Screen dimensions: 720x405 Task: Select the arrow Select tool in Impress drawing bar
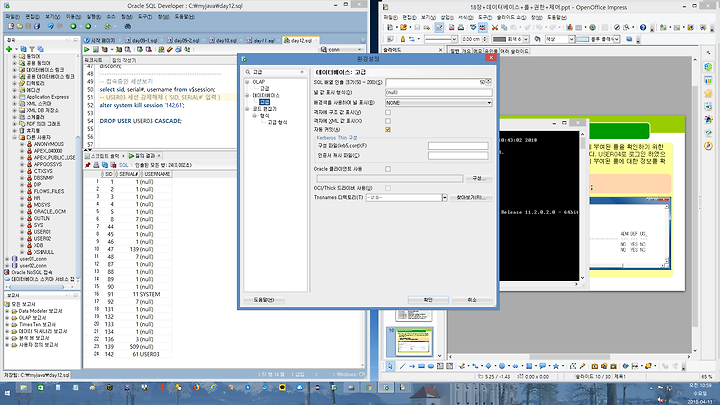tap(390, 366)
